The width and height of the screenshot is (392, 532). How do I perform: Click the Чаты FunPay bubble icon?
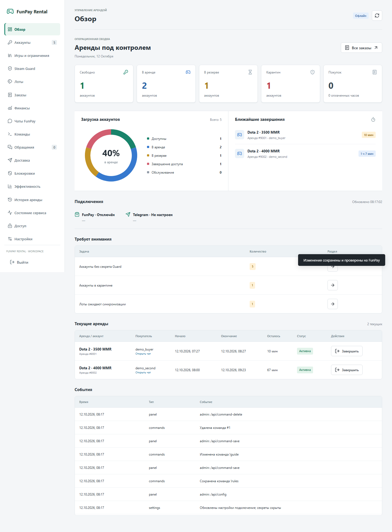[x=10, y=121]
